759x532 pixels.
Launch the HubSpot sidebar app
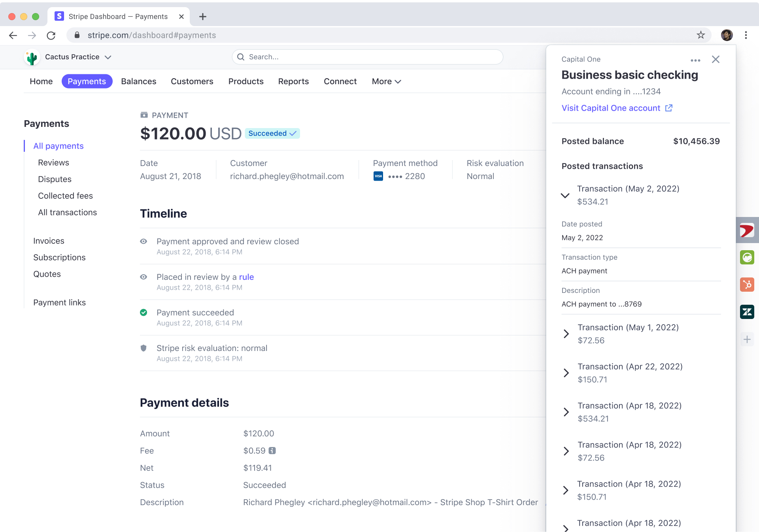coord(747,285)
